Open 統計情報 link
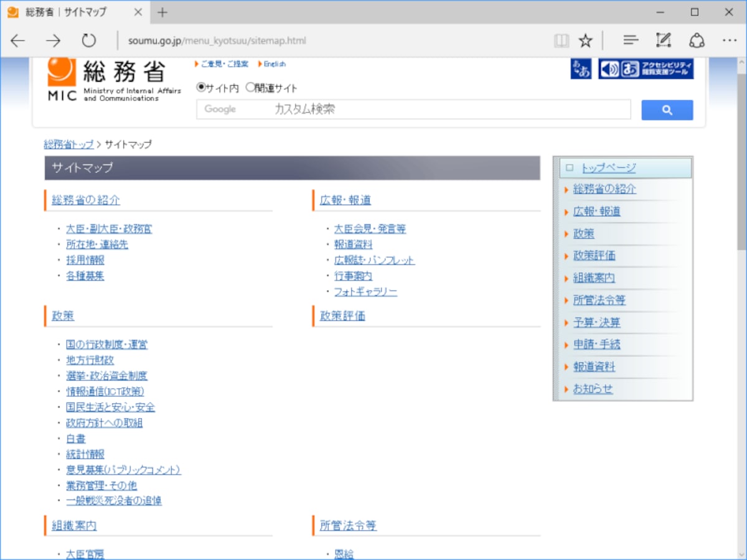747x560 pixels. click(85, 454)
